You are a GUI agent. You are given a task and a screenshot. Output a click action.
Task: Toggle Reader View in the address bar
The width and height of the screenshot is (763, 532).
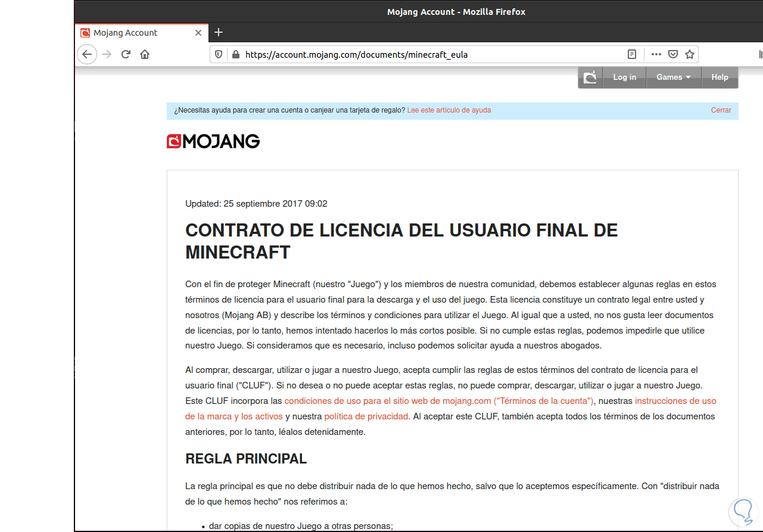pyautogui.click(x=632, y=54)
